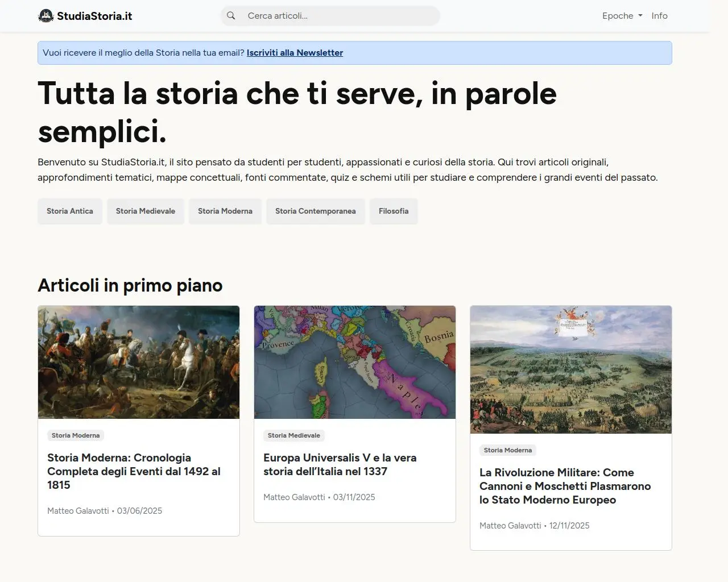
Task: Open the article about Cronologia Completa 1492-1815
Action: click(134, 471)
